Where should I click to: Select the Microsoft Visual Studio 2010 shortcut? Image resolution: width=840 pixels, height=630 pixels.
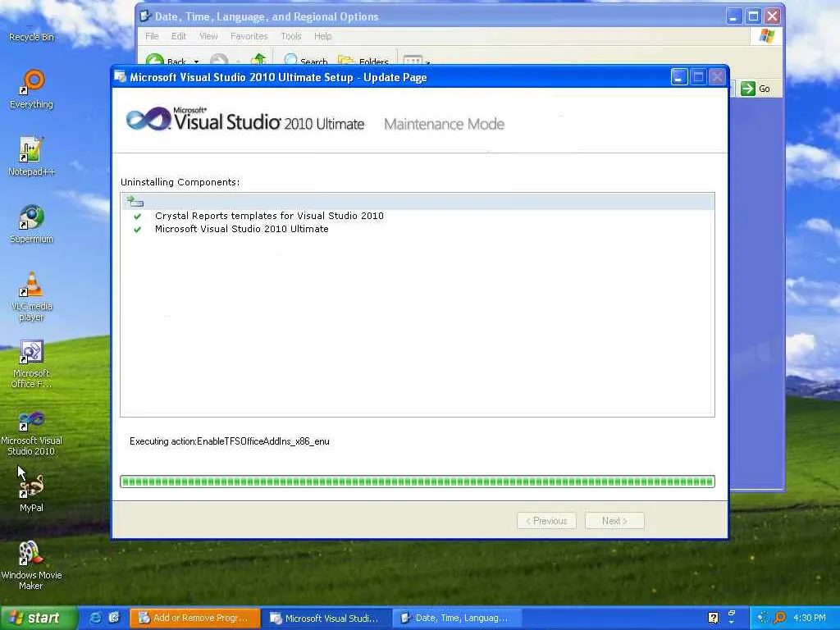coord(31,433)
